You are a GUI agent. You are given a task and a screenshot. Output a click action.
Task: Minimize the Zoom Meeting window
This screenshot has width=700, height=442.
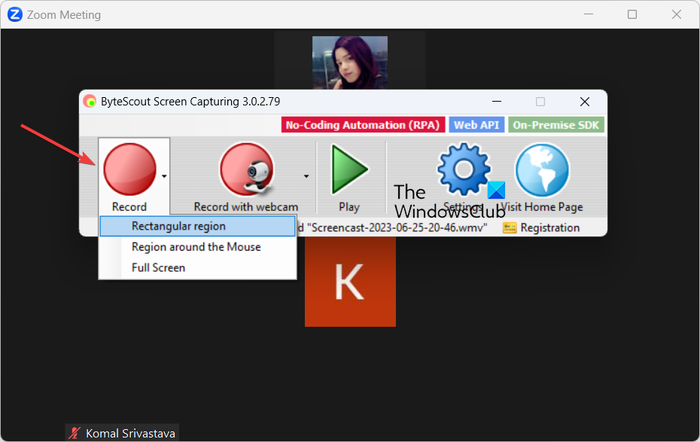coord(588,14)
